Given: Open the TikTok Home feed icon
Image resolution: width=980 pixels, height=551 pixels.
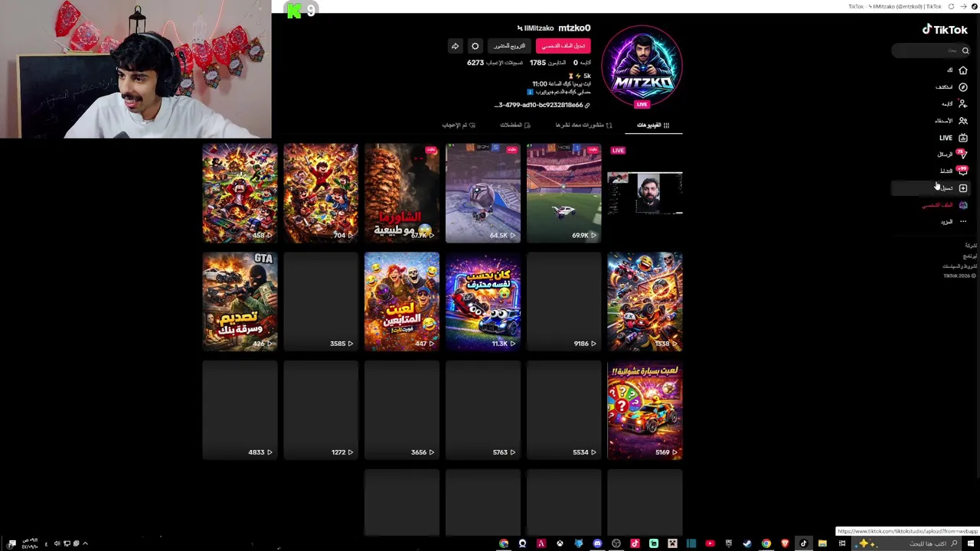Looking at the screenshot, I should click(x=963, y=70).
